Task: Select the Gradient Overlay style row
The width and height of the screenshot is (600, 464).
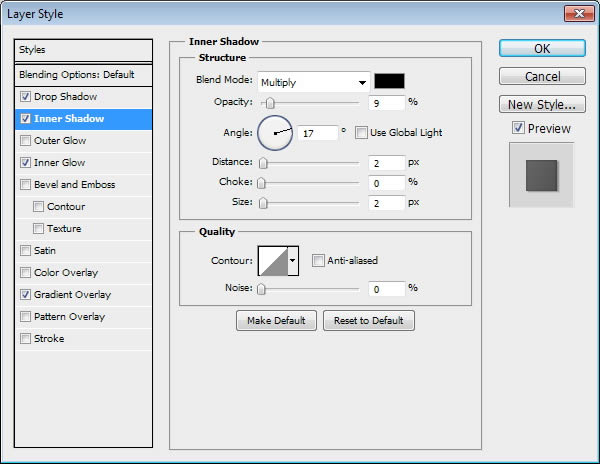Action: [x=83, y=295]
